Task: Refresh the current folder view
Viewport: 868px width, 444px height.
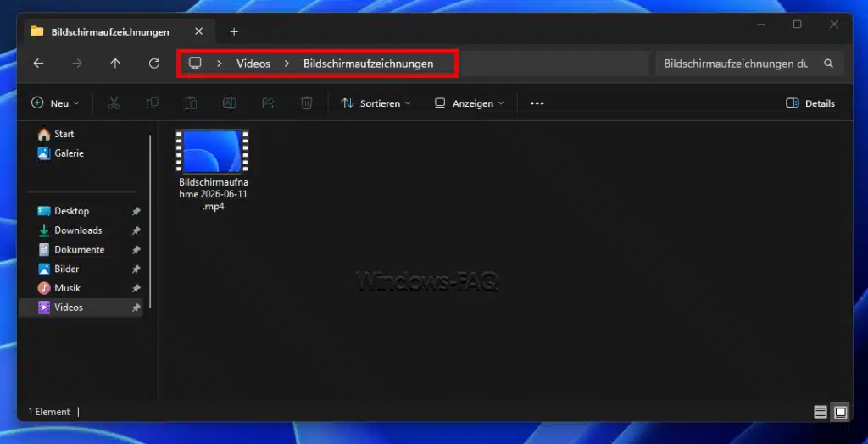Action: point(154,64)
